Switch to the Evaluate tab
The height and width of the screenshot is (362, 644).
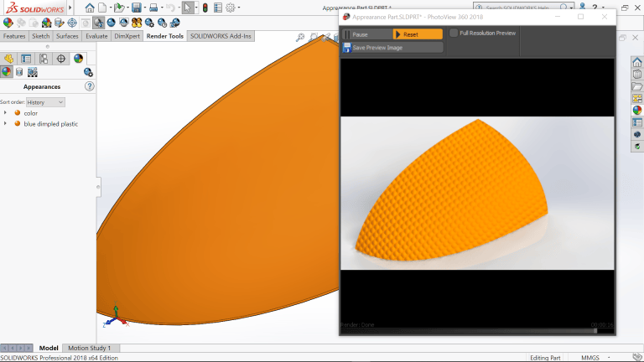click(x=96, y=36)
